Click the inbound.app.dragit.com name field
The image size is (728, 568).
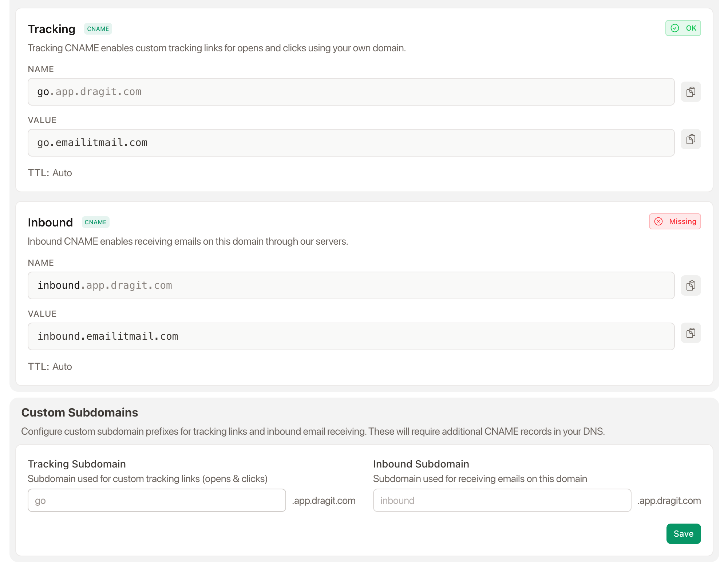(x=351, y=285)
